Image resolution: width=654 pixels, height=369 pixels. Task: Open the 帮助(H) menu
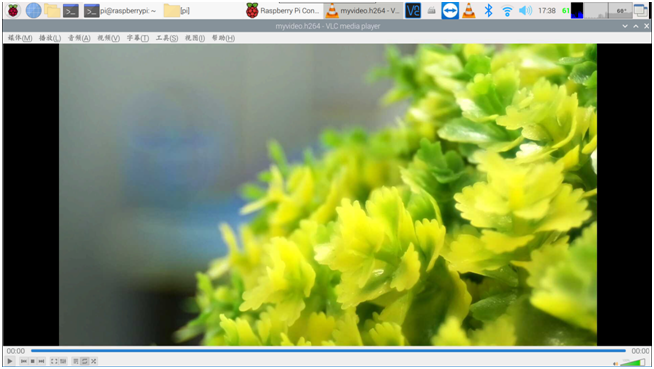point(223,38)
